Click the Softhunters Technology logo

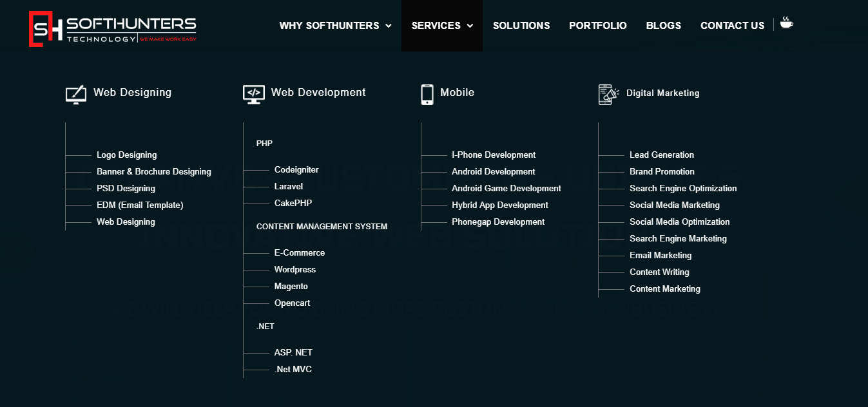pos(113,29)
